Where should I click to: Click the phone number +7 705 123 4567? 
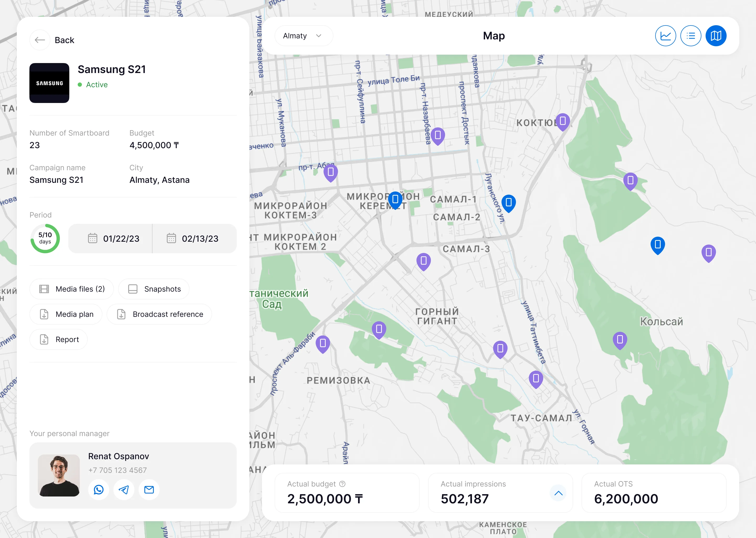click(118, 470)
